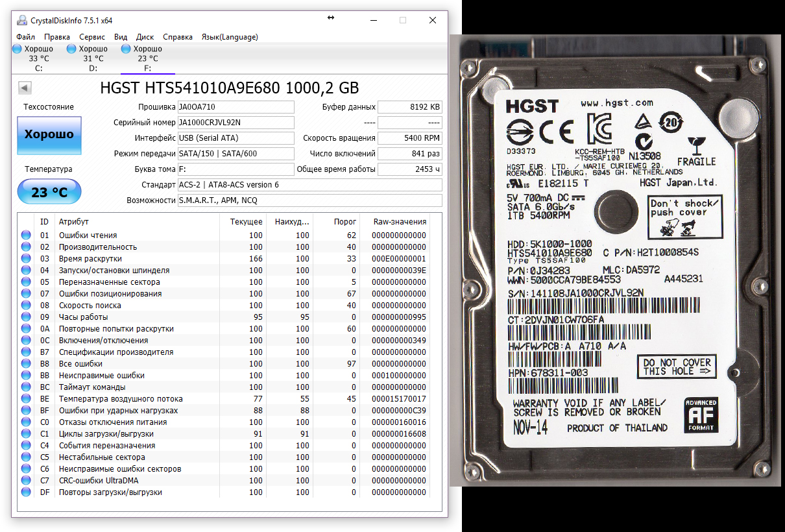Image resolution: width=785 pixels, height=532 pixels.
Task: Click status icon for Ошибки при ударных нагрузках
Action: point(26,411)
